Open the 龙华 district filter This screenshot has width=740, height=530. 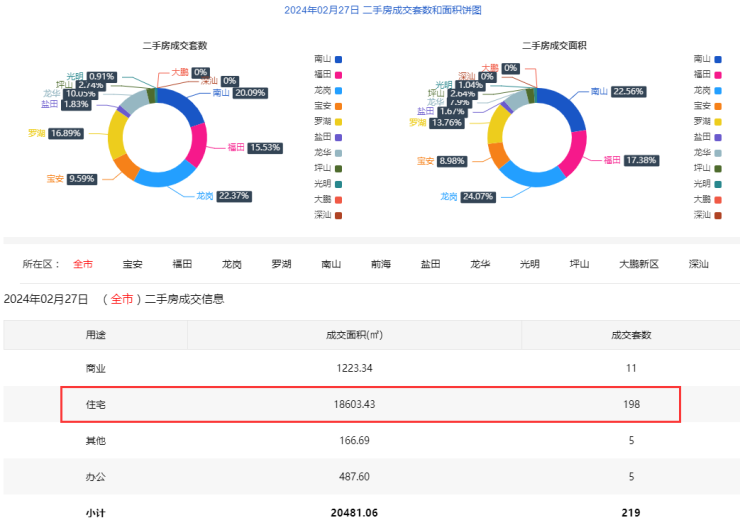480,264
